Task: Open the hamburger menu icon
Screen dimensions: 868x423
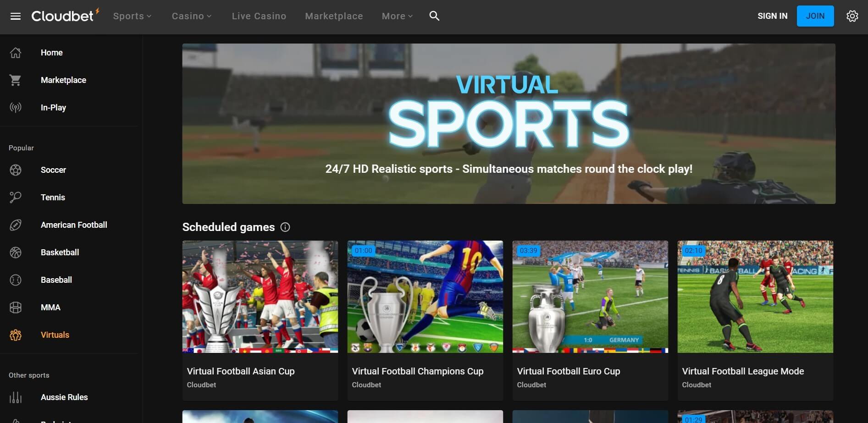Action: pyautogui.click(x=16, y=16)
